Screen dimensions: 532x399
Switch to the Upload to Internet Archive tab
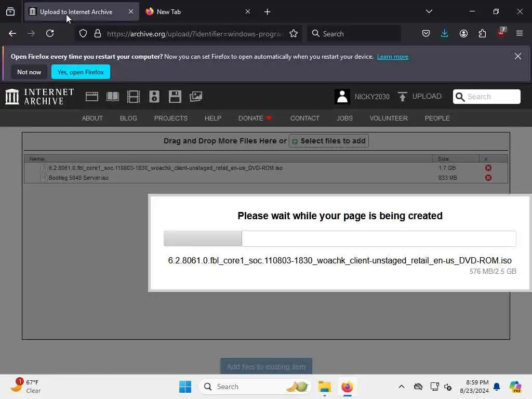(x=82, y=12)
